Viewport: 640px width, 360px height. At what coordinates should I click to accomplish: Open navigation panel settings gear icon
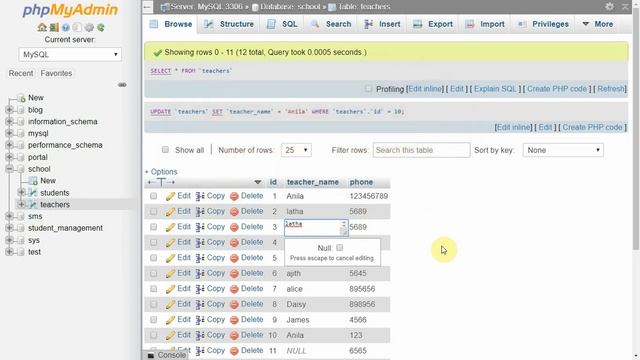[89, 27]
